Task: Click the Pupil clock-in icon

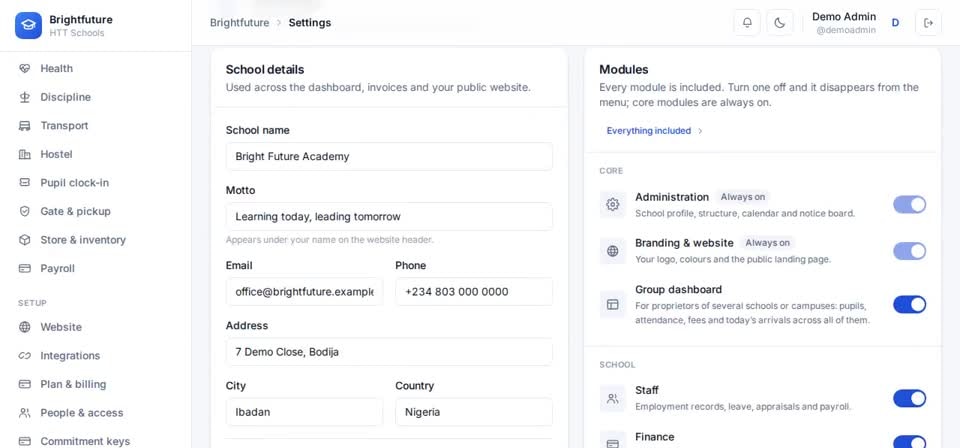Action: 24,183
